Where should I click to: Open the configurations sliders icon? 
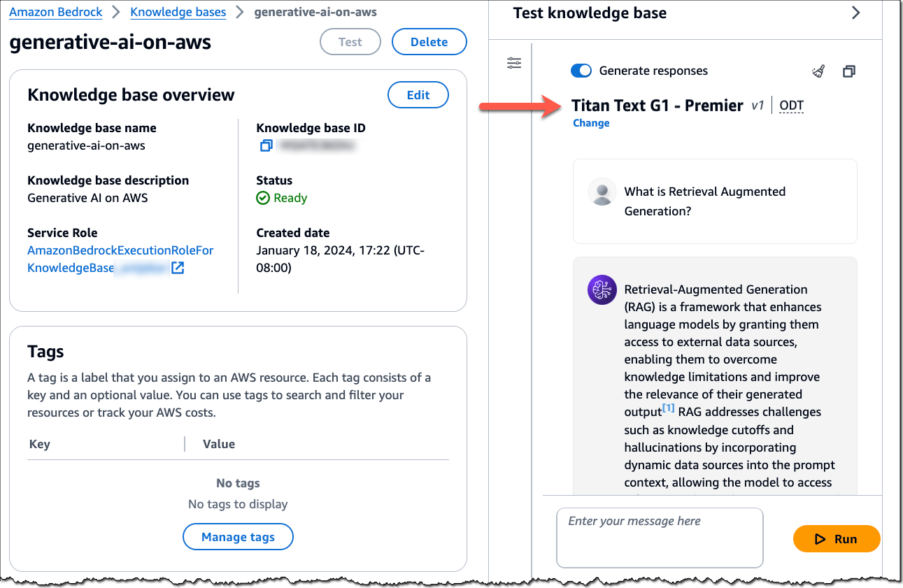[514, 64]
